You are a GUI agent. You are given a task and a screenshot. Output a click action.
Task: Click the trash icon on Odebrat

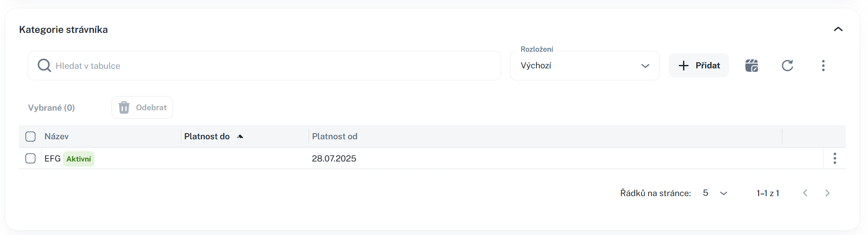pyautogui.click(x=124, y=107)
